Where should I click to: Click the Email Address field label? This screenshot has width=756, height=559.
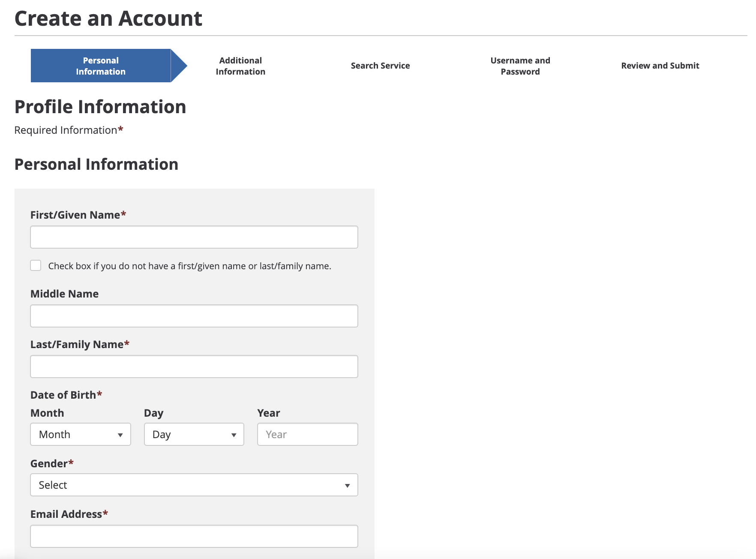pos(66,514)
